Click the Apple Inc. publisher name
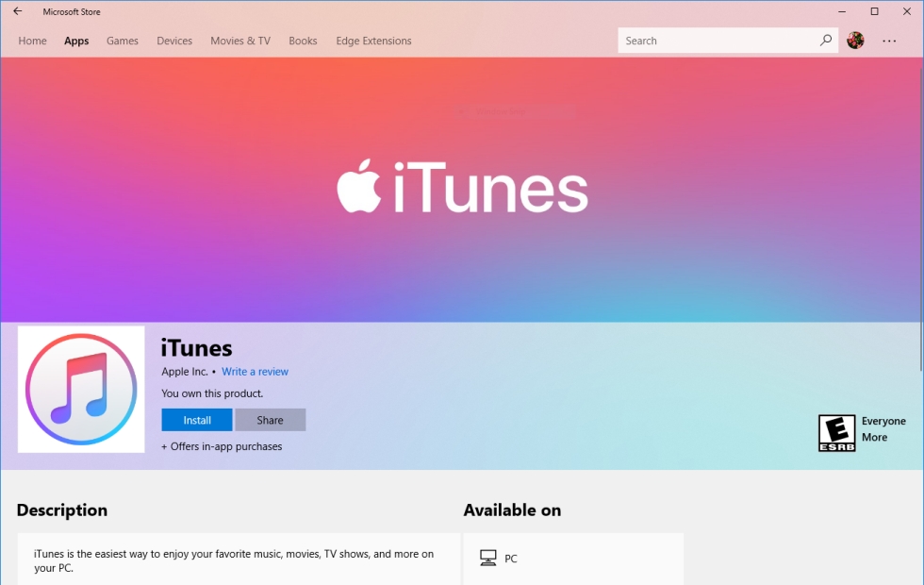The image size is (924, 585). tap(185, 372)
